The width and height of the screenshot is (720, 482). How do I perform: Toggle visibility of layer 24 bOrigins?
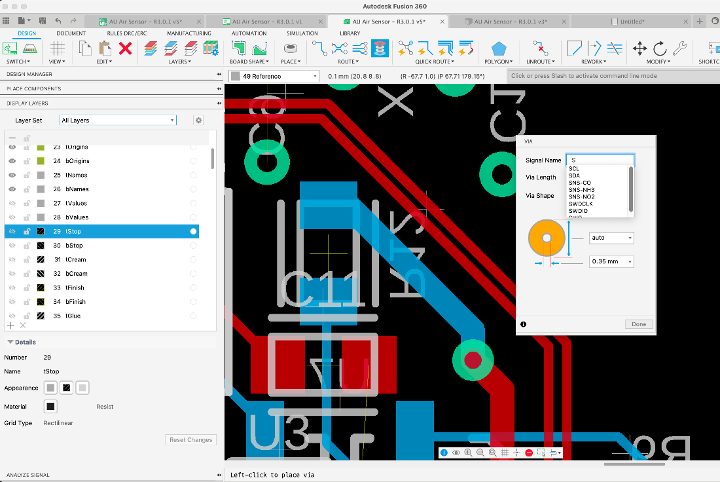(13, 160)
